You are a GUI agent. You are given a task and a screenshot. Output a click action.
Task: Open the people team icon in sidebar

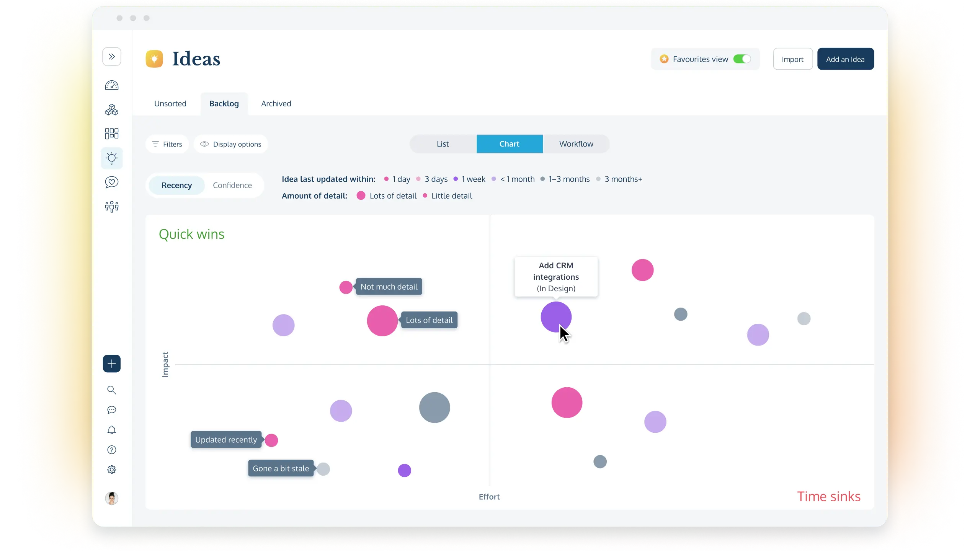tap(111, 207)
